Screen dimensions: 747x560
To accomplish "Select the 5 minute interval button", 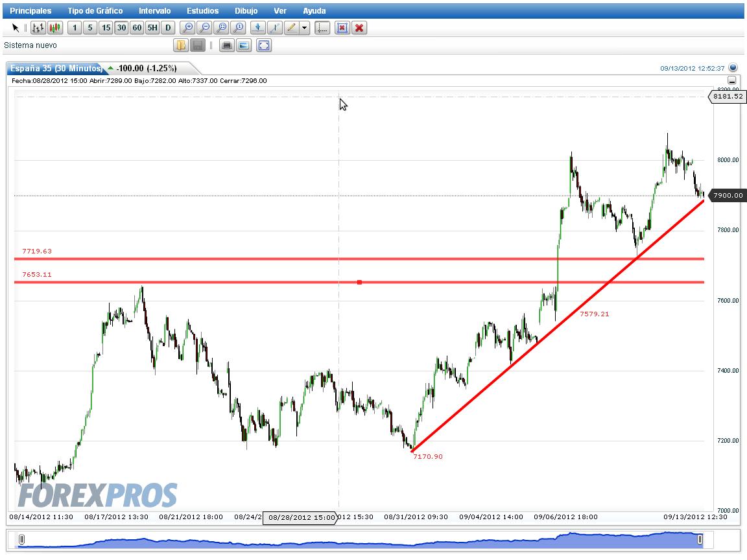I will [90, 28].
